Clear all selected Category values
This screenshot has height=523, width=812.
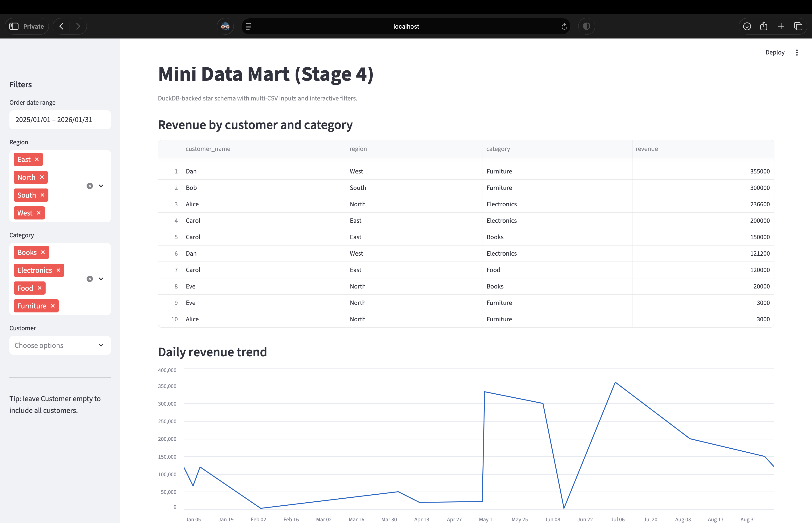tap(89, 278)
